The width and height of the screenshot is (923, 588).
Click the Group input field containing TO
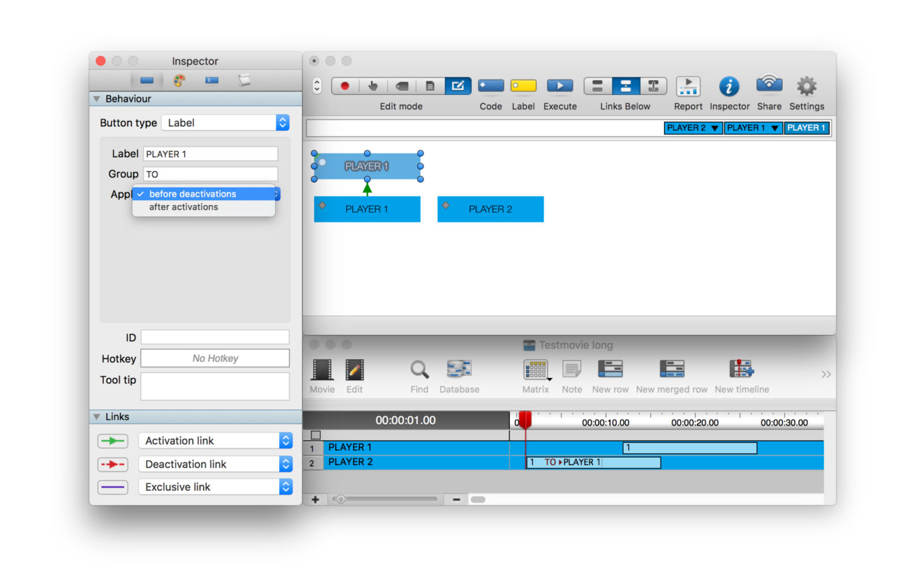[211, 174]
